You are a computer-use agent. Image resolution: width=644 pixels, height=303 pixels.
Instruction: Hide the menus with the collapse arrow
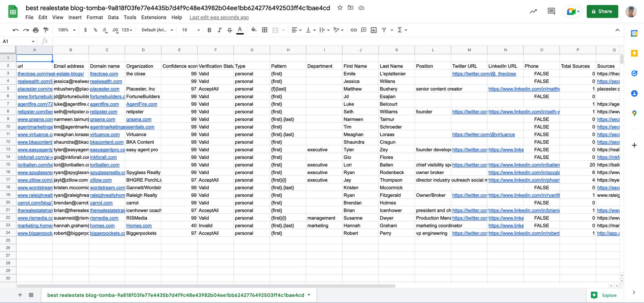tap(617, 30)
